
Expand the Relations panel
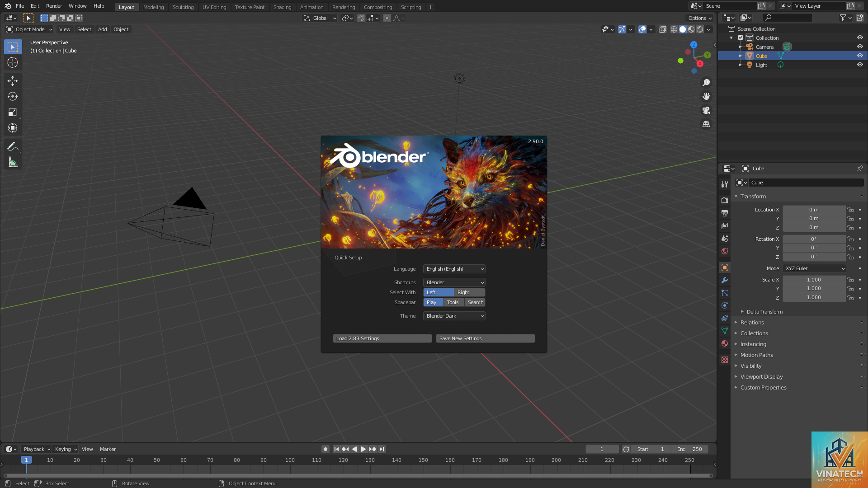pos(752,323)
